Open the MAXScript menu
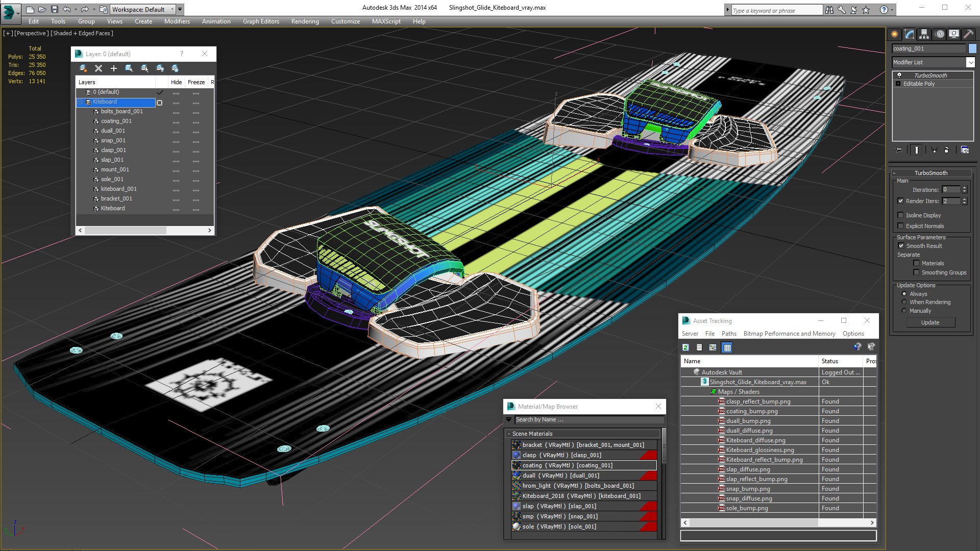980x551 pixels. click(x=386, y=21)
